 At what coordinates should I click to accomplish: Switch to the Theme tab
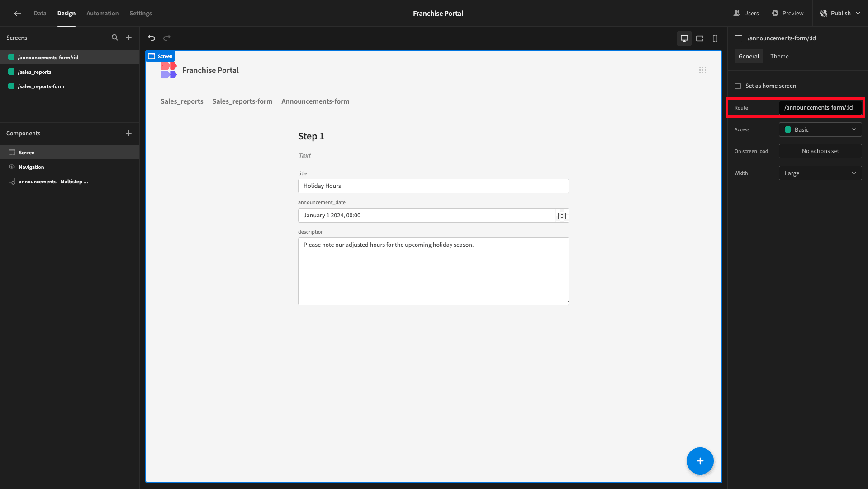[x=779, y=57]
